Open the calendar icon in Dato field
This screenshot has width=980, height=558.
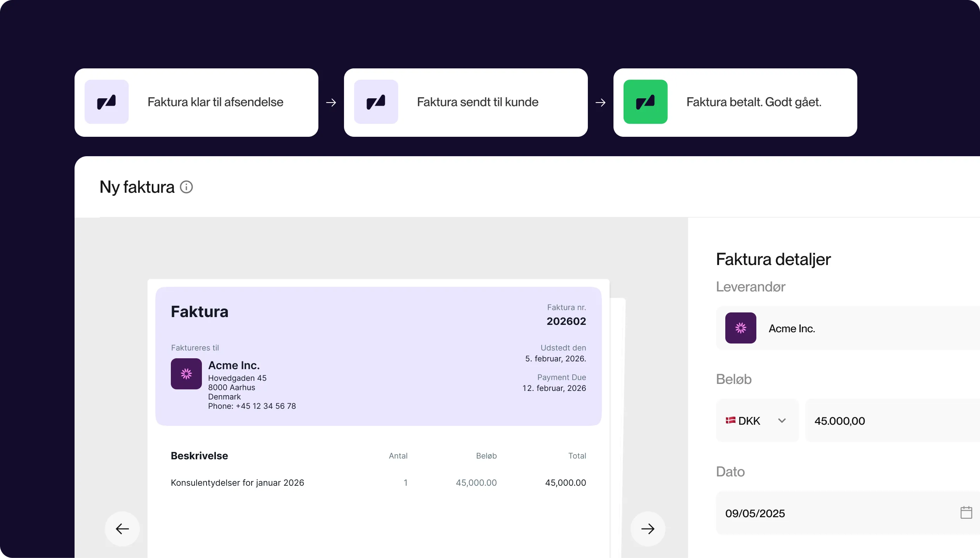pyautogui.click(x=966, y=513)
